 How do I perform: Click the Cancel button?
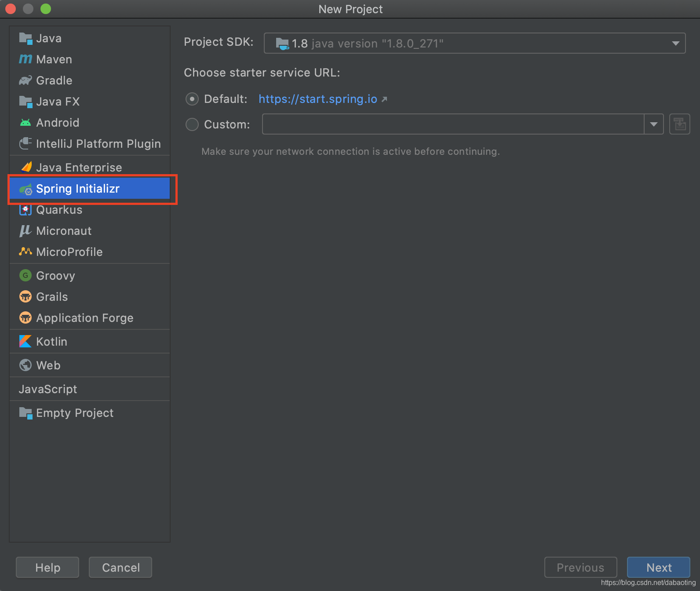(120, 567)
